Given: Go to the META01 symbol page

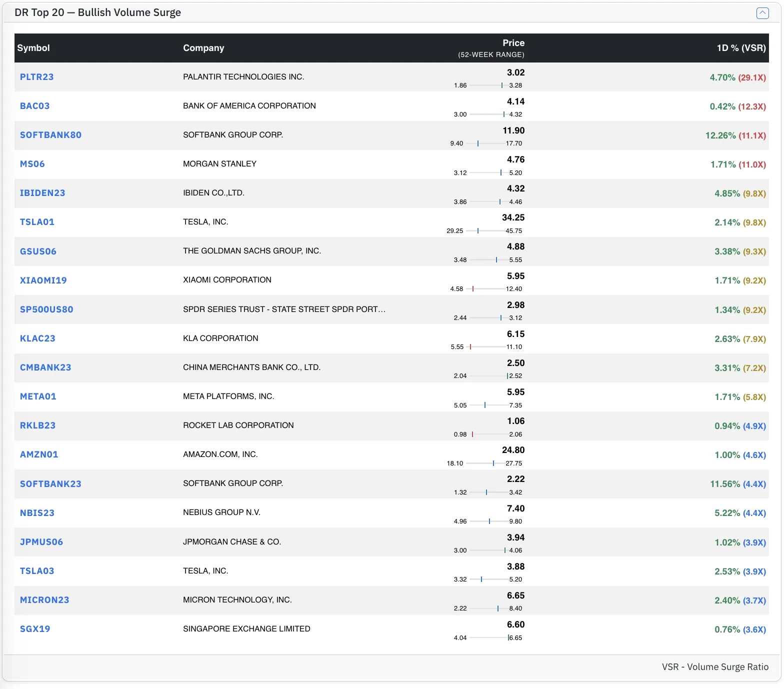Looking at the screenshot, I should coord(38,396).
